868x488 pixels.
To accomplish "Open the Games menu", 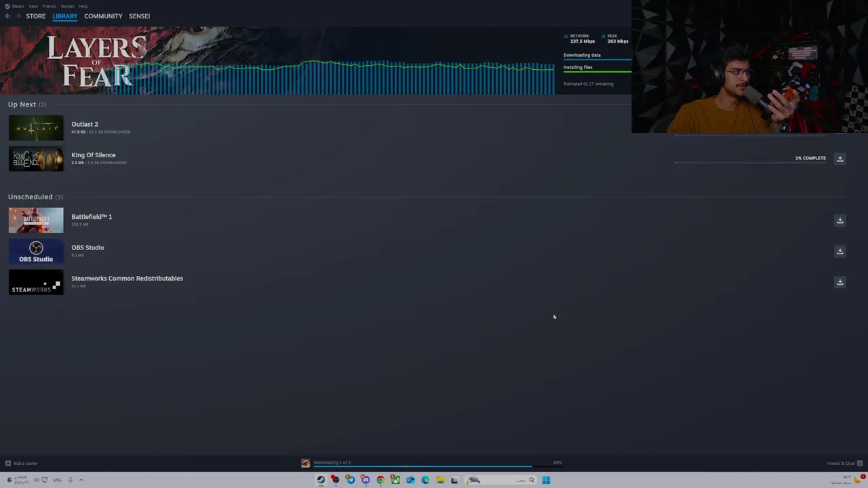I will (67, 6).
